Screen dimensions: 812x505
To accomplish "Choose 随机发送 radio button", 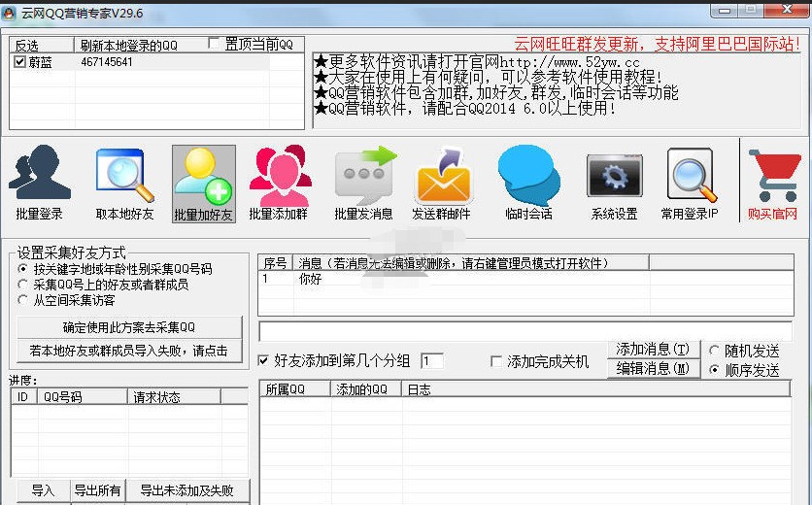I will [714, 351].
